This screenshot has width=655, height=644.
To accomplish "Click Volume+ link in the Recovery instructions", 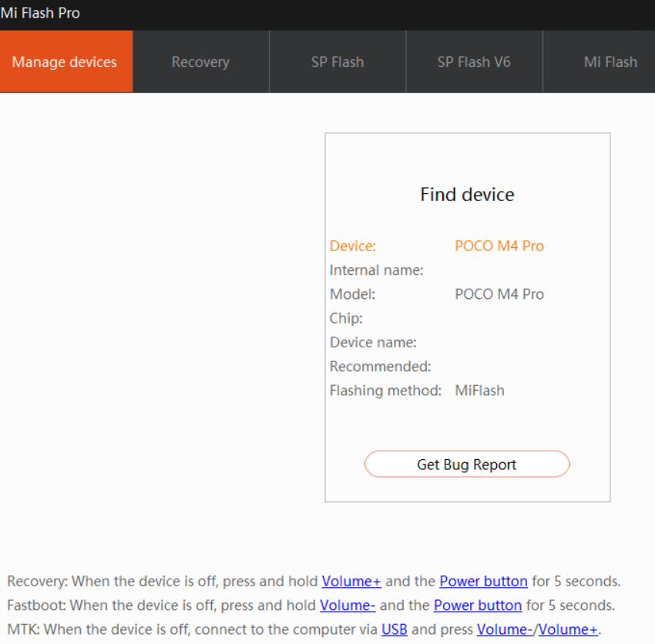I will 351,582.
